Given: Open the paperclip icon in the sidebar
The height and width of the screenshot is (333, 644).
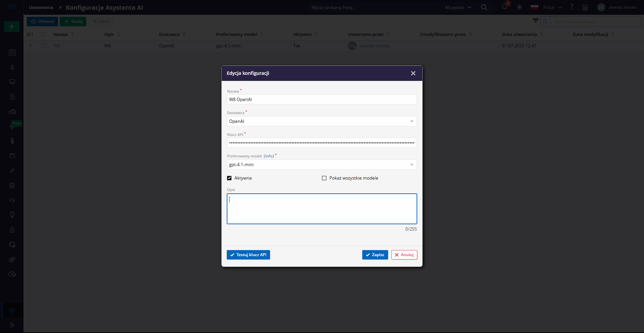Looking at the screenshot, I should [12, 259].
